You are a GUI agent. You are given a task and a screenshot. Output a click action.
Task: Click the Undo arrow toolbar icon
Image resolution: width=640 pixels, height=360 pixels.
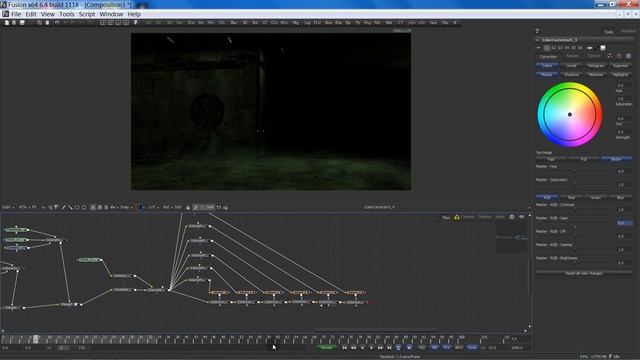click(x=57, y=22)
